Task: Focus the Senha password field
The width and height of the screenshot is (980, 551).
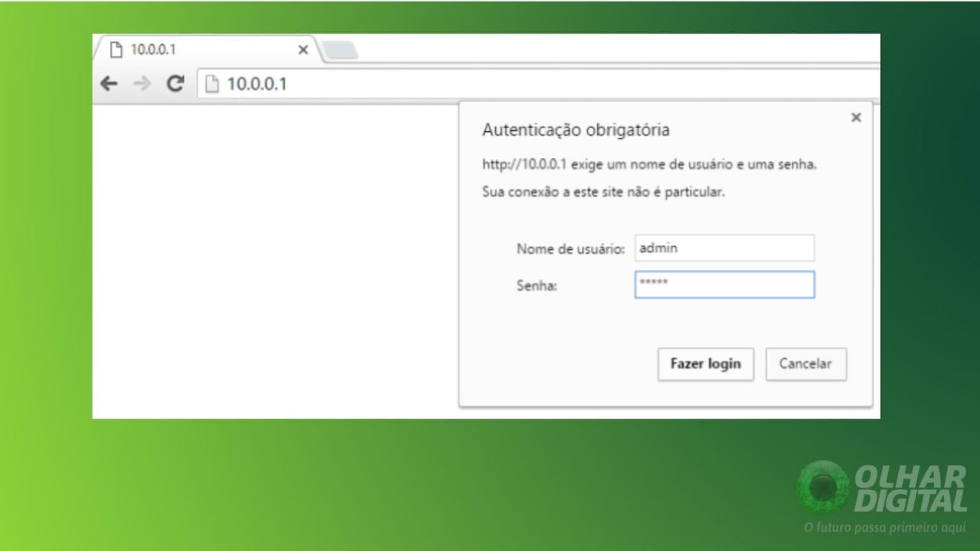Action: pos(724,284)
